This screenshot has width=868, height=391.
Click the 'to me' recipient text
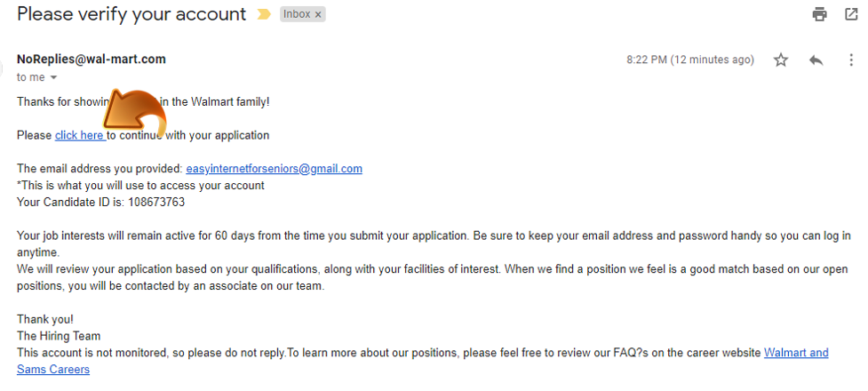31,77
